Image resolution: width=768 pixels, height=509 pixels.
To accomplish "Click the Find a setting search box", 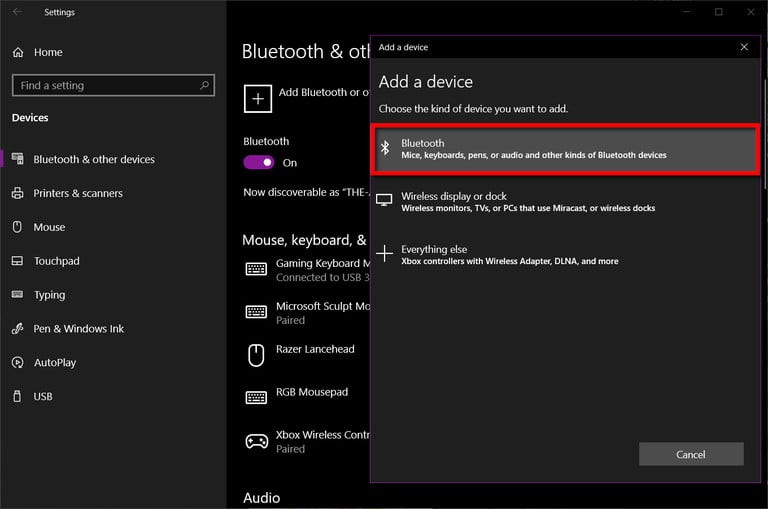I will [x=105, y=86].
